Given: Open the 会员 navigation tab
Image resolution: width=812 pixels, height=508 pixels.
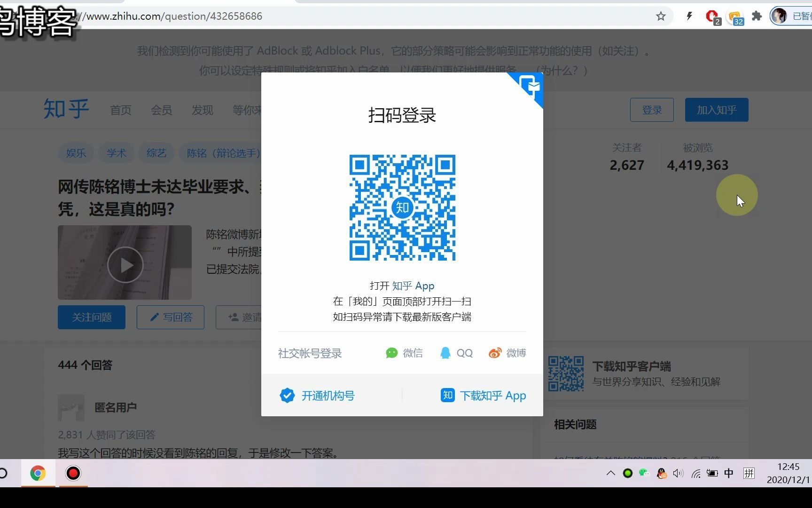Looking at the screenshot, I should click(162, 110).
